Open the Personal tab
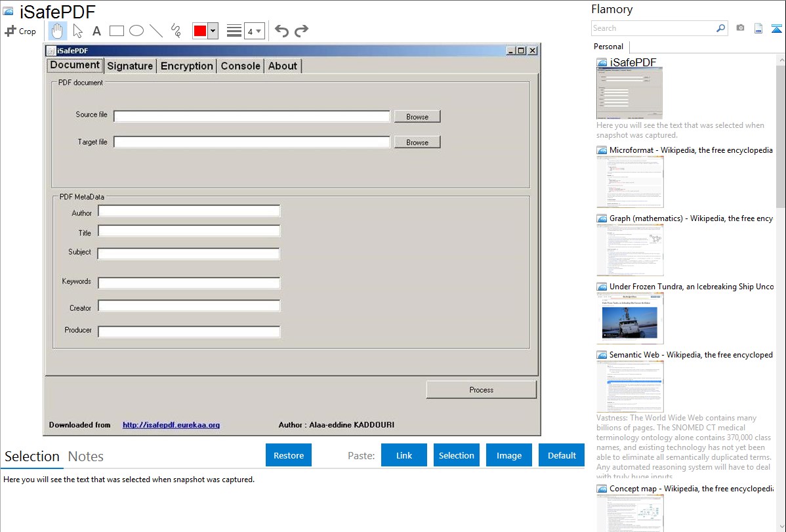 tap(609, 47)
